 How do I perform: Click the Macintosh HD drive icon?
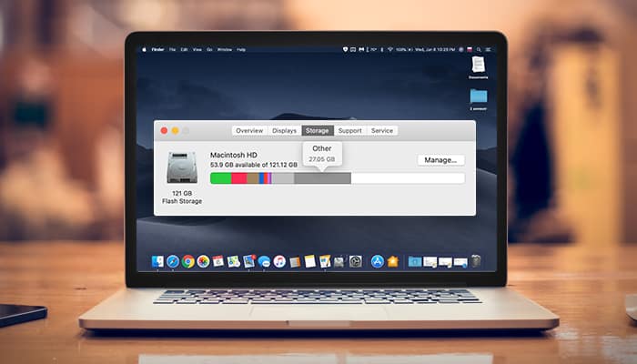pyautogui.click(x=182, y=167)
